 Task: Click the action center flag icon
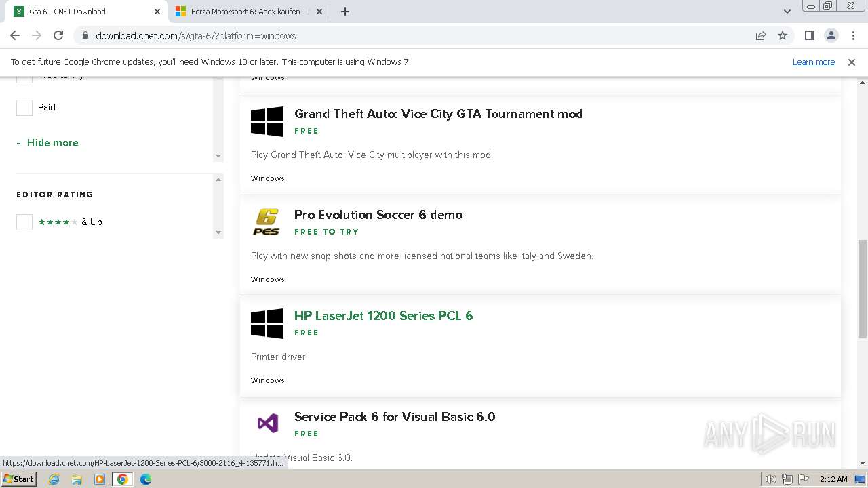[803, 479]
